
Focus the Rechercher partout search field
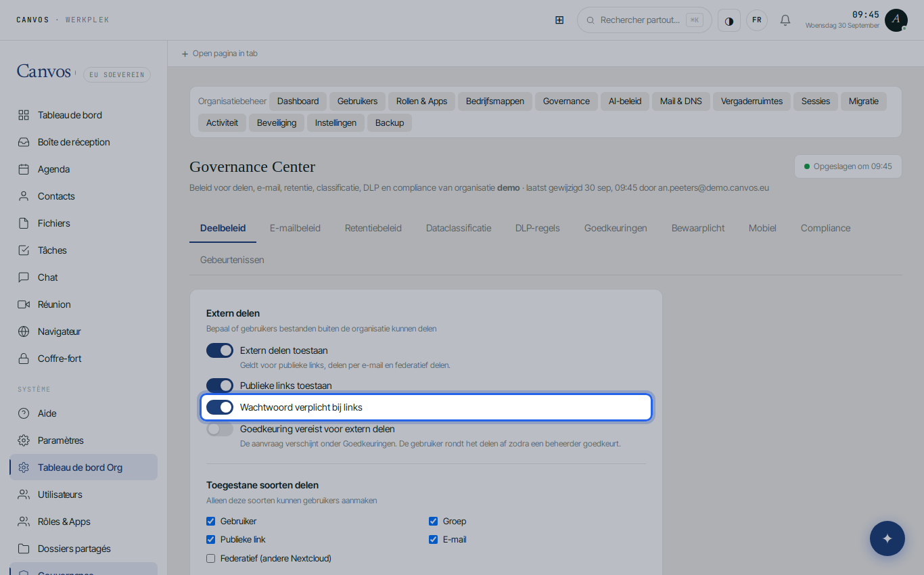tap(645, 20)
